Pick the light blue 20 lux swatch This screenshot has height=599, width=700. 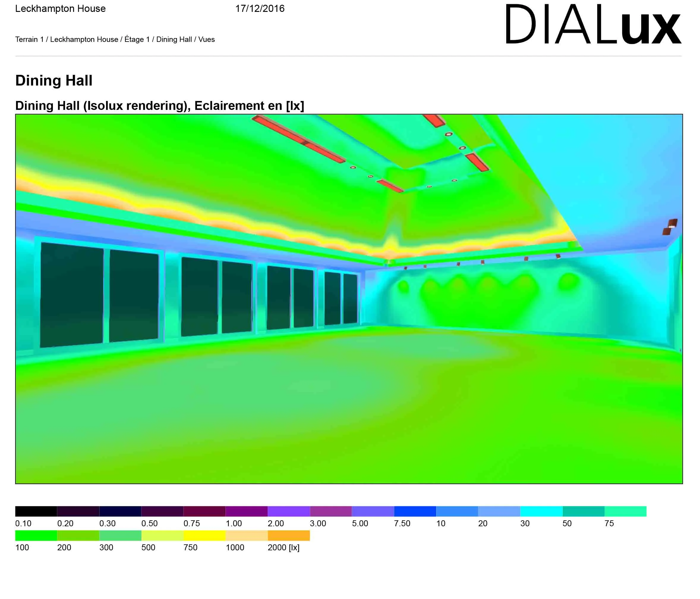pyautogui.click(x=499, y=511)
